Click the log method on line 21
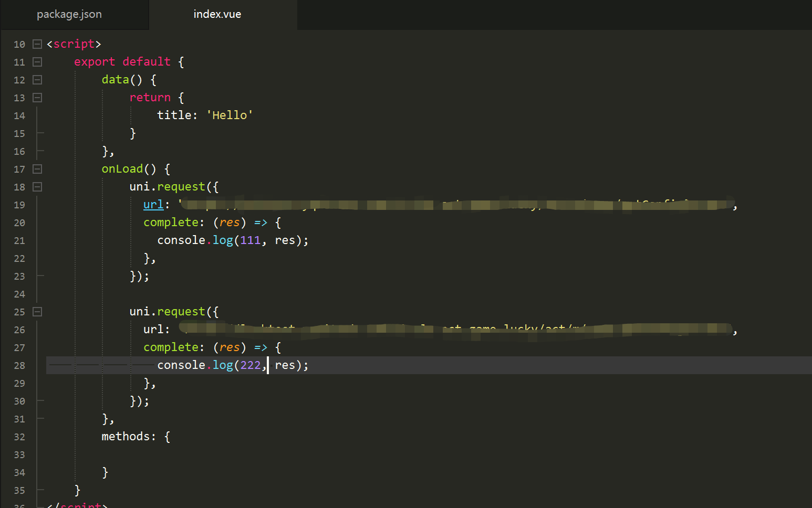 click(x=223, y=240)
